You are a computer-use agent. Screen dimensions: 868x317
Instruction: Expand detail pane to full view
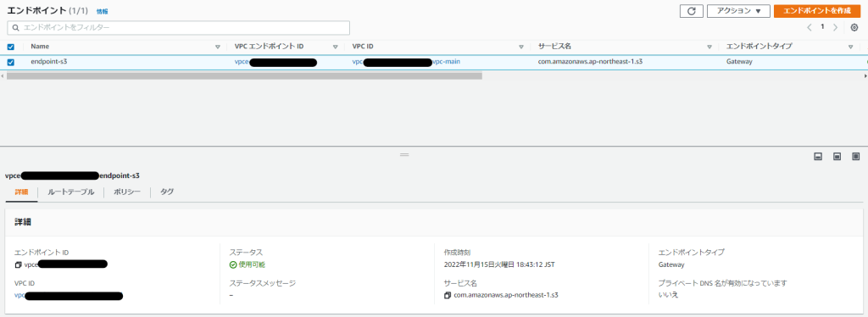point(856,157)
